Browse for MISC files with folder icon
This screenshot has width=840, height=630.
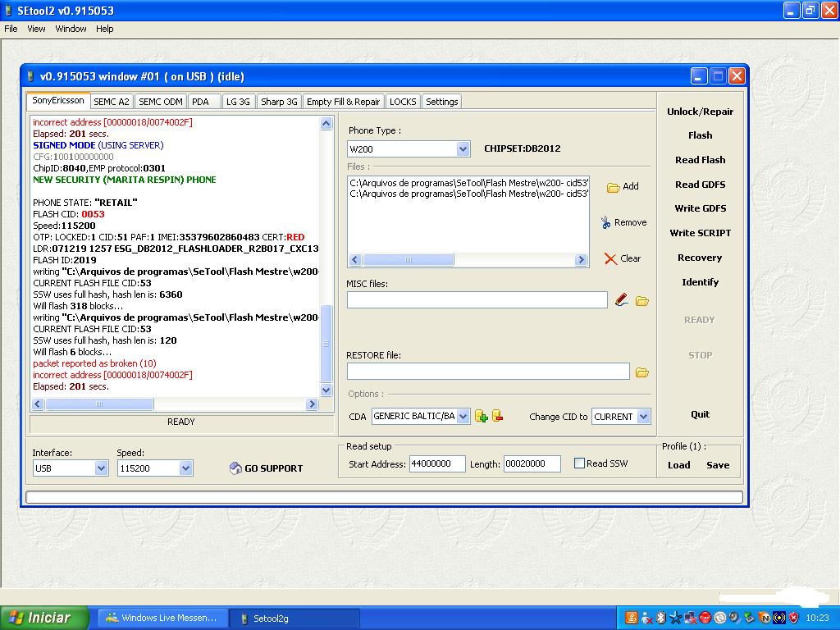click(x=641, y=301)
